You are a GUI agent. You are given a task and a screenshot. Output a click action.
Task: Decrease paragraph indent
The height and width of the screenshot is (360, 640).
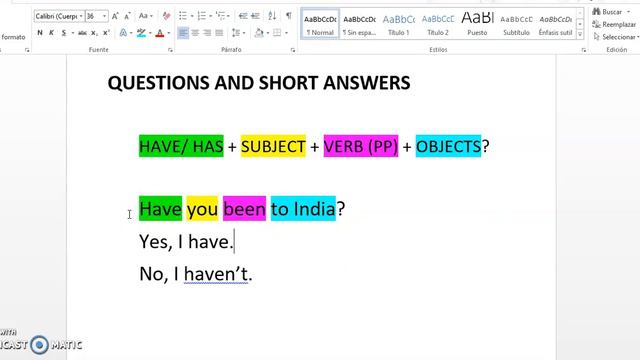[243, 16]
